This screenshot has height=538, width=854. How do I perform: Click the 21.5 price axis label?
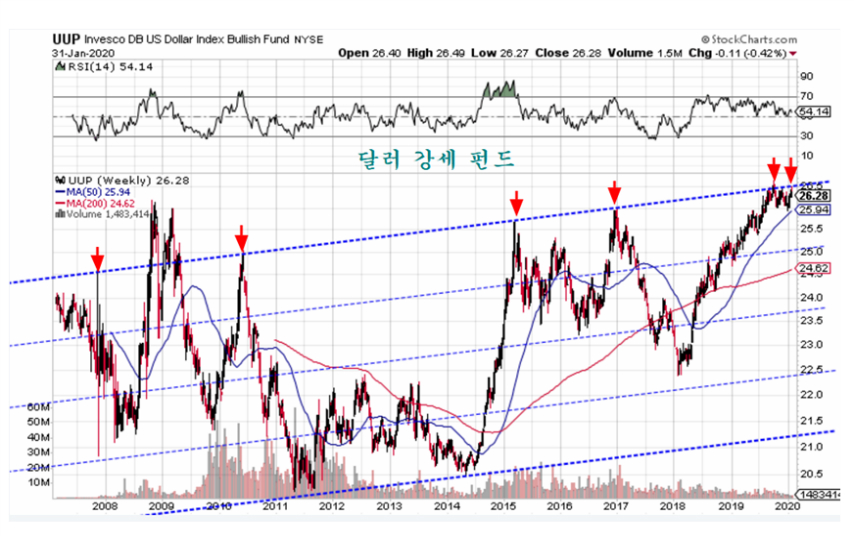click(812, 421)
